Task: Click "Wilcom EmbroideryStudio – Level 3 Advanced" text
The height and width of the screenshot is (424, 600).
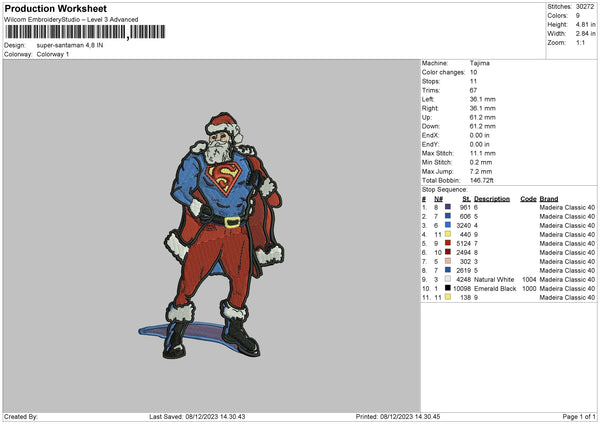Action: (71, 20)
